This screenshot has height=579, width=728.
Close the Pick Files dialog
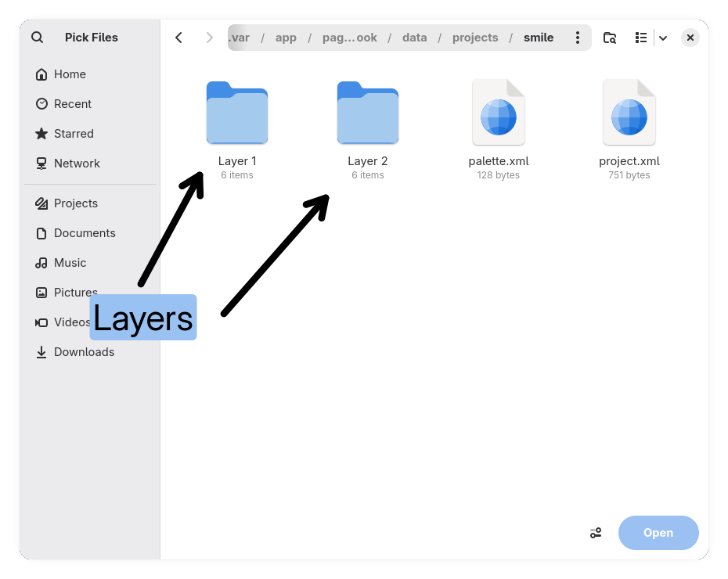click(x=690, y=38)
